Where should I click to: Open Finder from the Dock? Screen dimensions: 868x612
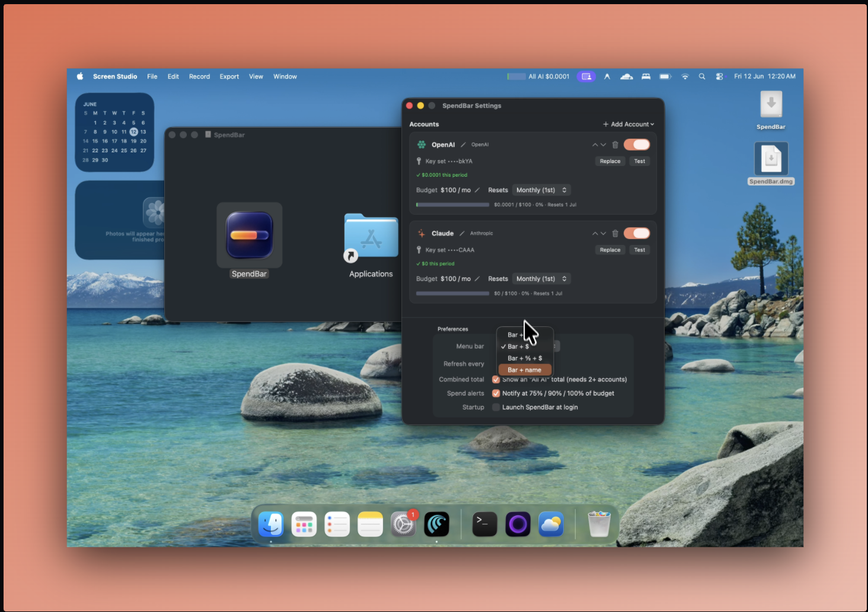[271, 524]
